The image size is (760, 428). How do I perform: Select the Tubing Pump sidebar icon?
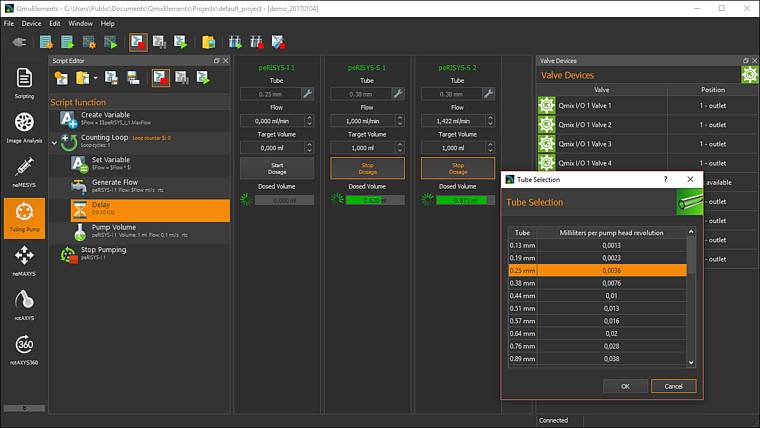(24, 216)
